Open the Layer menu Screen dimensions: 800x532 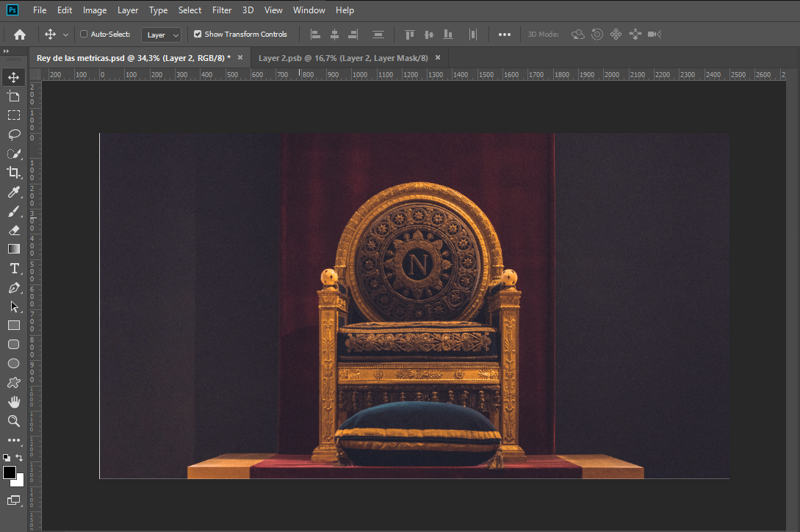tap(128, 10)
